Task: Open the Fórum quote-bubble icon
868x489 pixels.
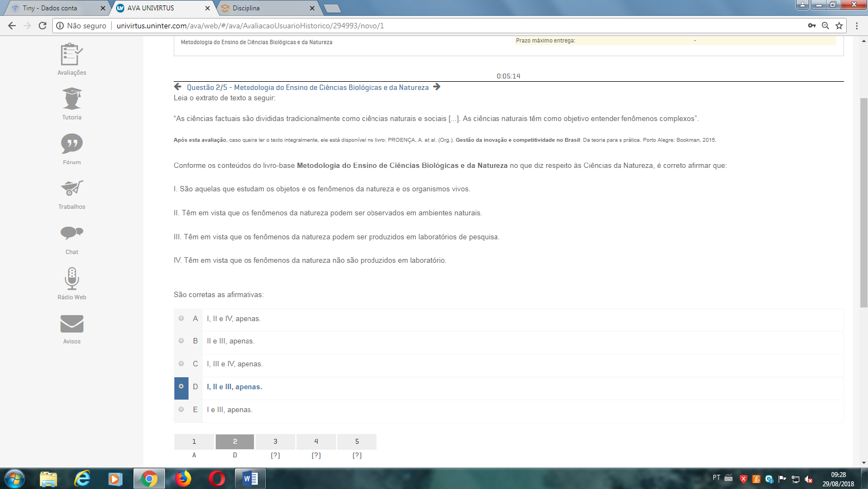Action: coord(72,144)
